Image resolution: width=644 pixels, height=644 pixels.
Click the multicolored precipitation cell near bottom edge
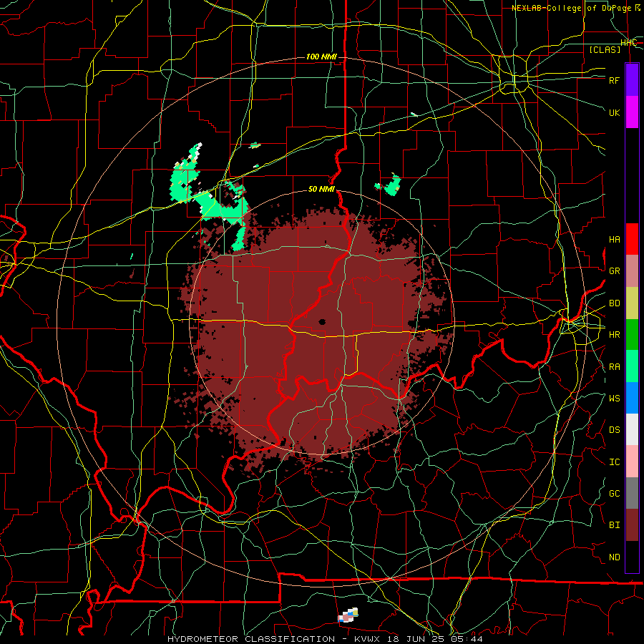pyautogui.click(x=348, y=615)
